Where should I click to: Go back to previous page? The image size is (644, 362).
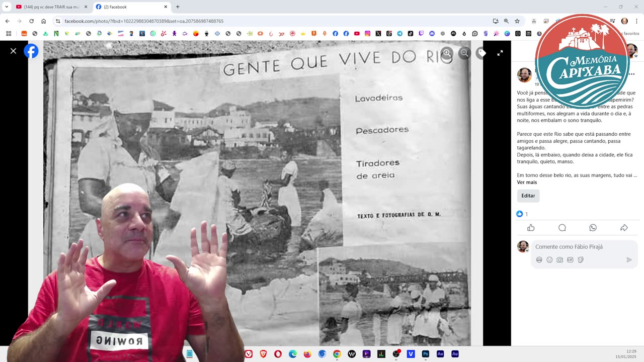pos(7,21)
